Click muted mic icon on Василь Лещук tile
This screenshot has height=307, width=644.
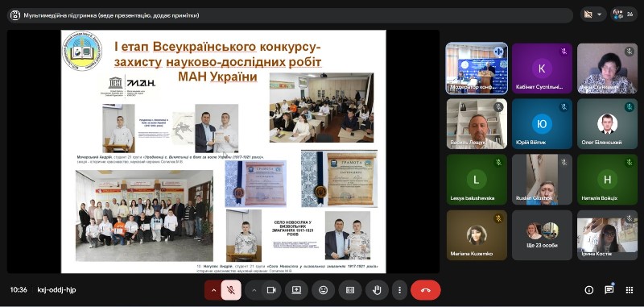[498, 107]
